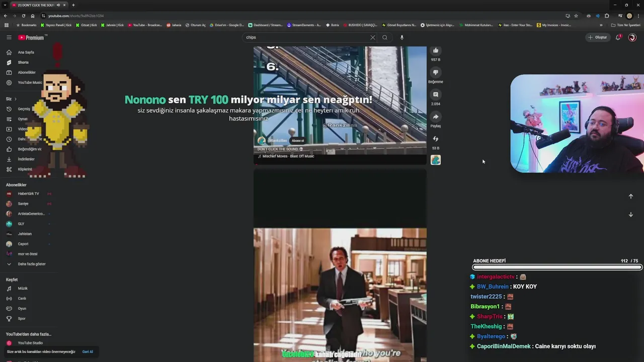Start voice search with microphone icon

[x=401, y=37]
